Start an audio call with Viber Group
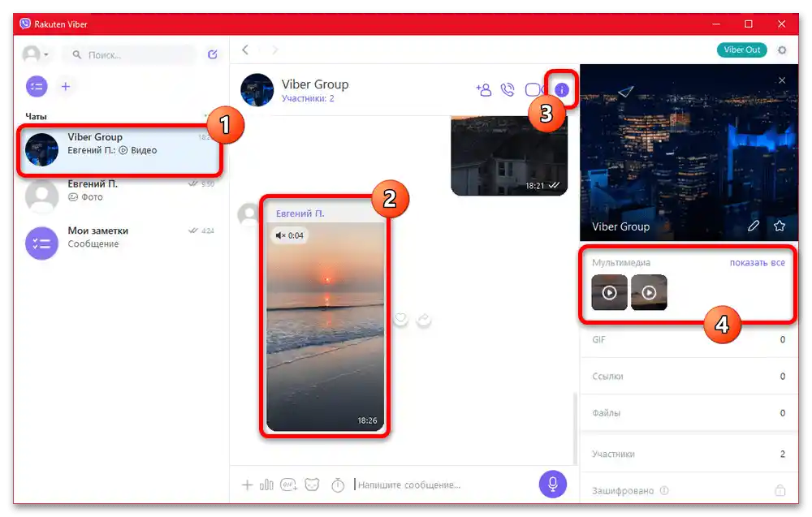This screenshot has width=812, height=517. coord(509,90)
